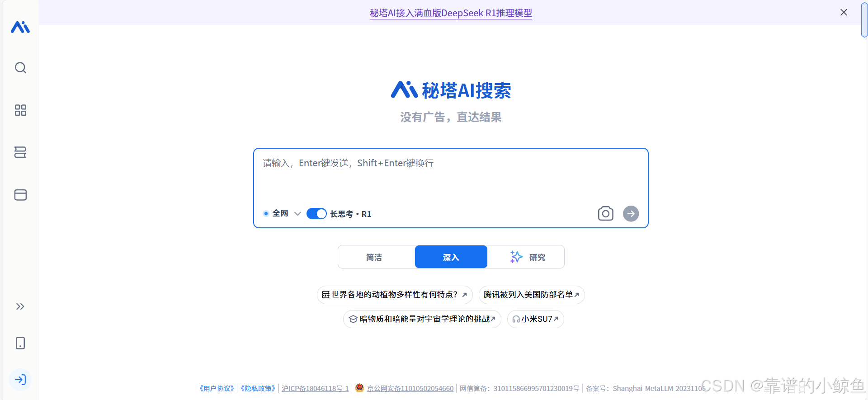Click the page vertical scrollbar thumb
Screen dimensions: 868x400
864,19
